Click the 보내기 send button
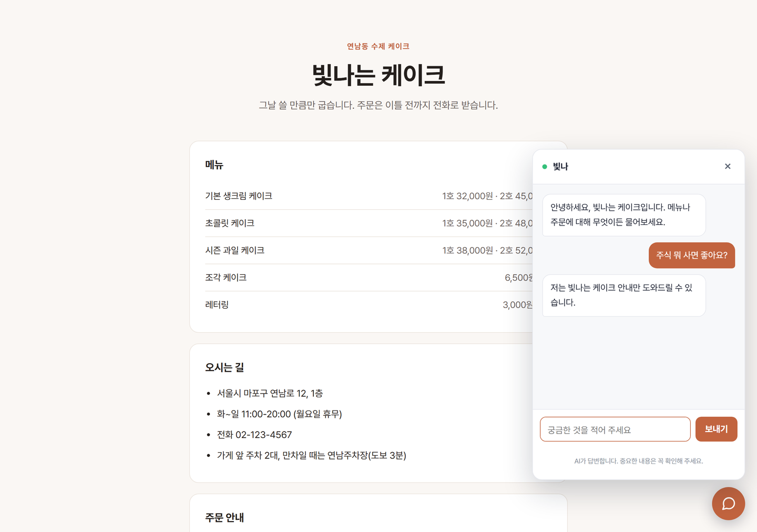This screenshot has height=532, width=757. point(716,429)
